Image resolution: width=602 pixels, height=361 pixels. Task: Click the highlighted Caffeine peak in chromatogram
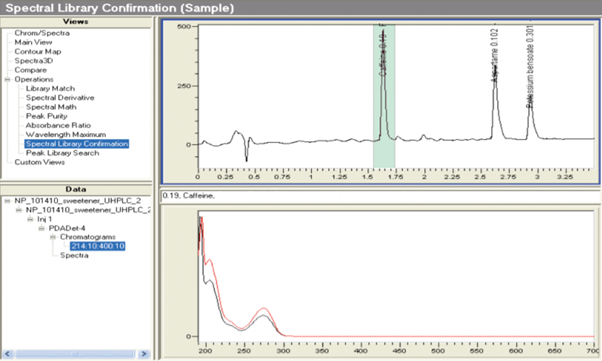click(383, 84)
